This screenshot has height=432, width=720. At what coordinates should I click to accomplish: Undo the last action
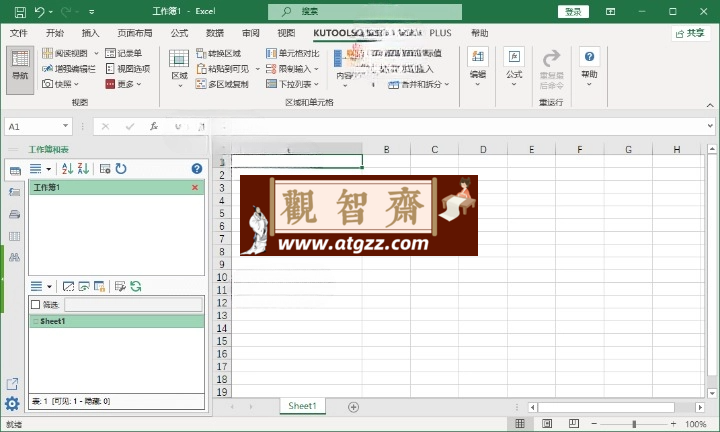[39, 11]
